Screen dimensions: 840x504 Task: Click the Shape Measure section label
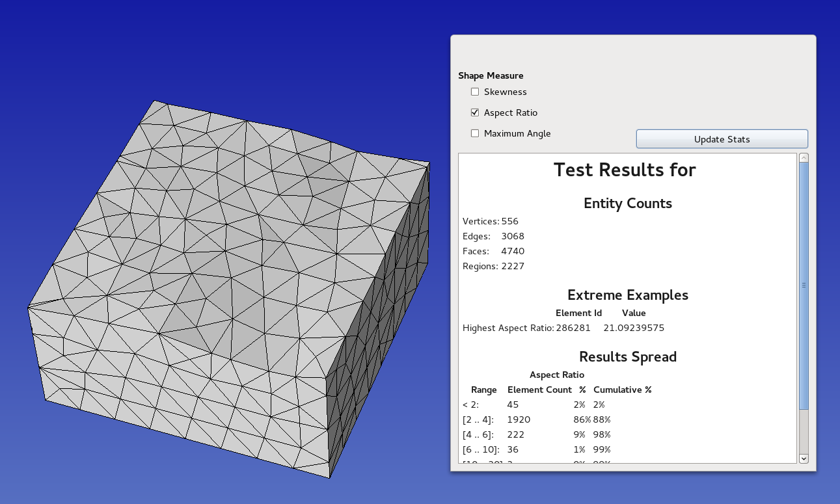coord(491,75)
